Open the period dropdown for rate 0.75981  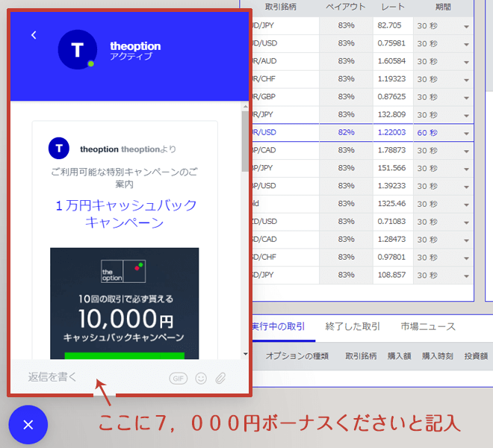click(443, 44)
